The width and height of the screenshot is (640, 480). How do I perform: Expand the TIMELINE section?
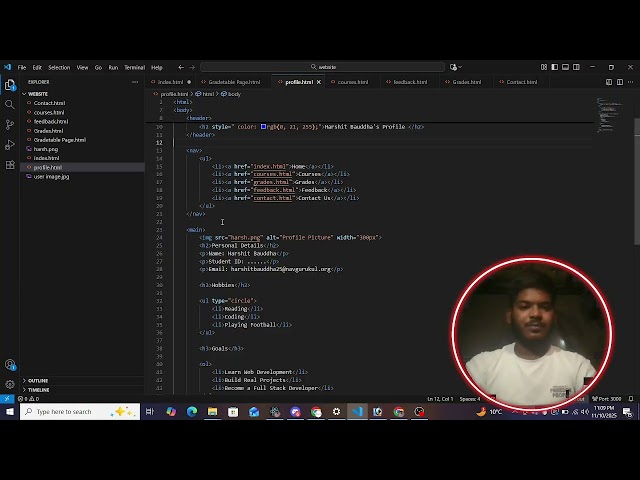click(x=82, y=390)
